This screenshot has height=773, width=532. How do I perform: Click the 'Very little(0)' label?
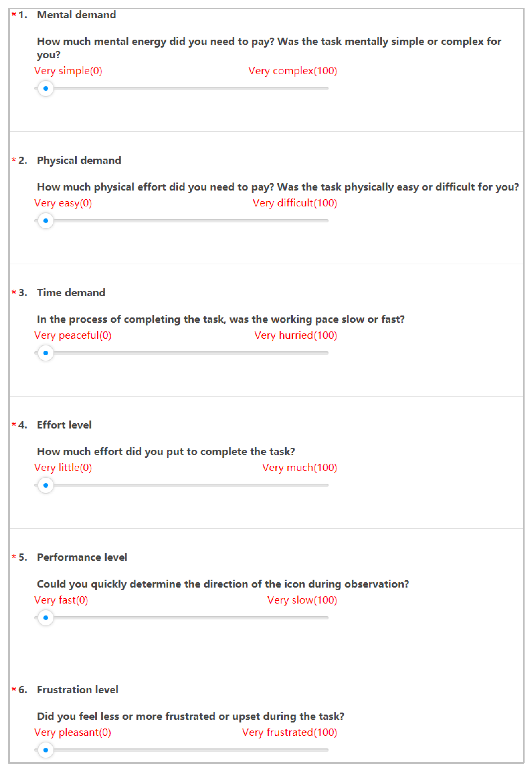(63, 468)
